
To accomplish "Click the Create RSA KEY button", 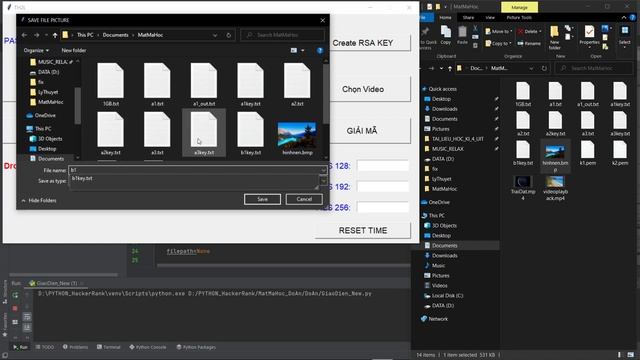I will [363, 43].
